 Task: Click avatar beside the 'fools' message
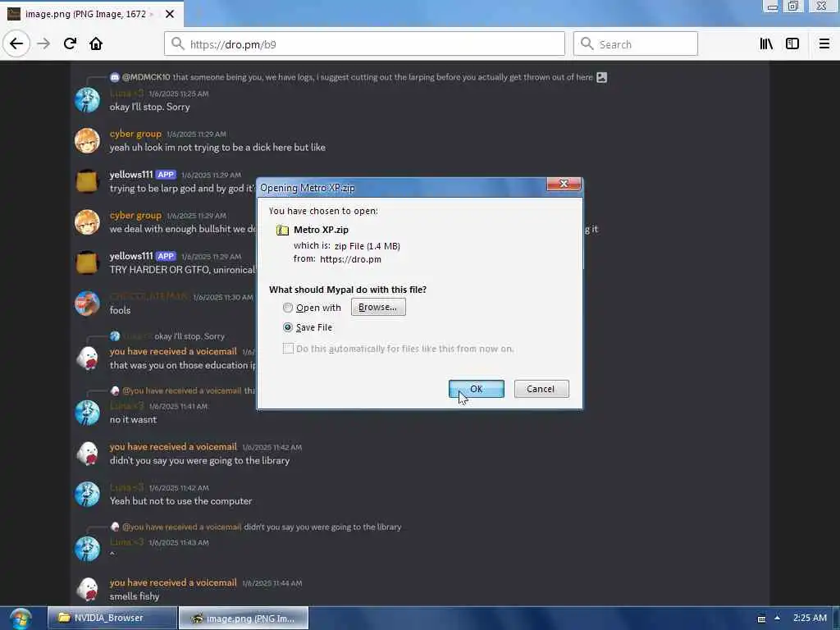tap(87, 304)
